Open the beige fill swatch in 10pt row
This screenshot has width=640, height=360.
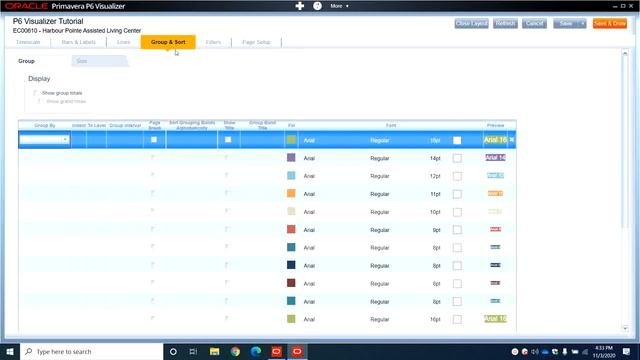point(291,211)
